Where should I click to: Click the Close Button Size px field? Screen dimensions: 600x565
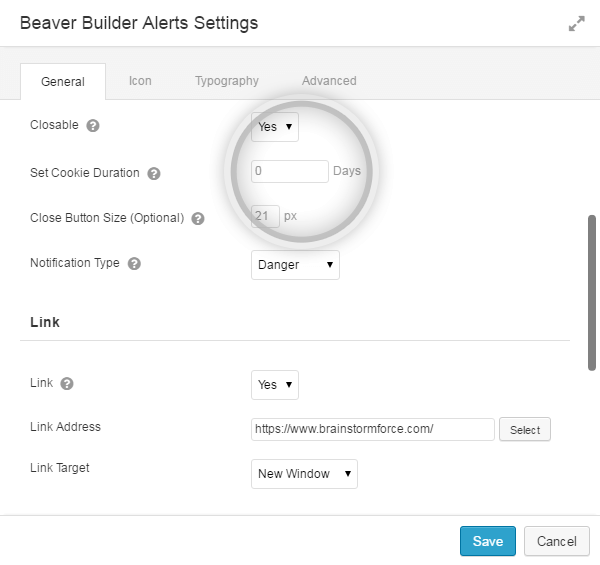pyautogui.click(x=265, y=216)
